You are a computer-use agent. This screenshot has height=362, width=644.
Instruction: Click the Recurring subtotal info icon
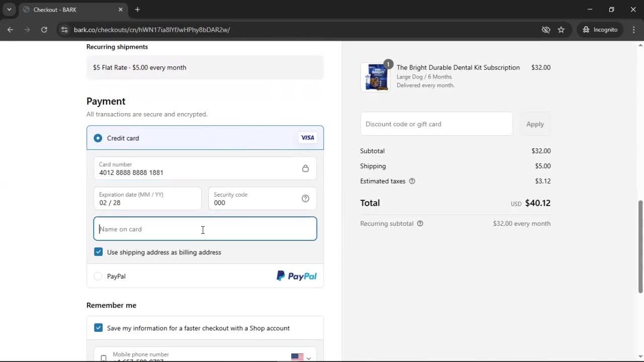(420, 223)
